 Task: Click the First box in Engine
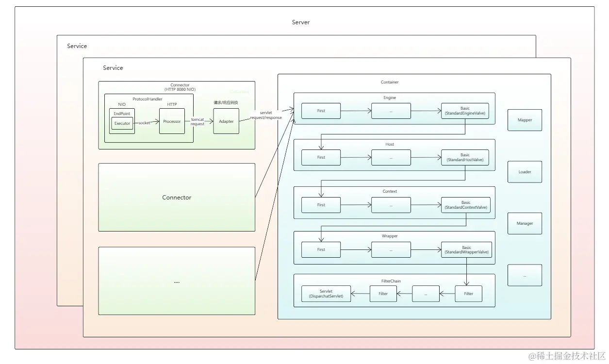tap(321, 111)
